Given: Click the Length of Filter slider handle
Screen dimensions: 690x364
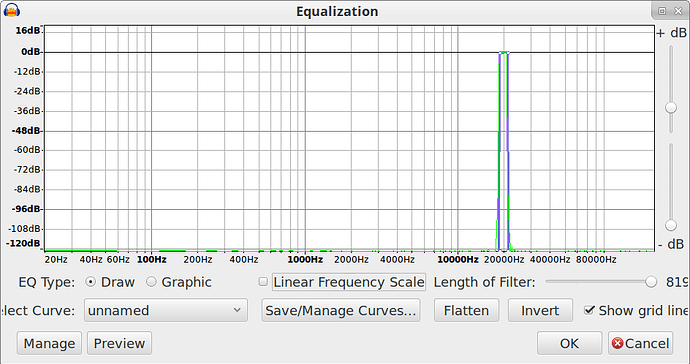Looking at the screenshot, I should coord(651,282).
